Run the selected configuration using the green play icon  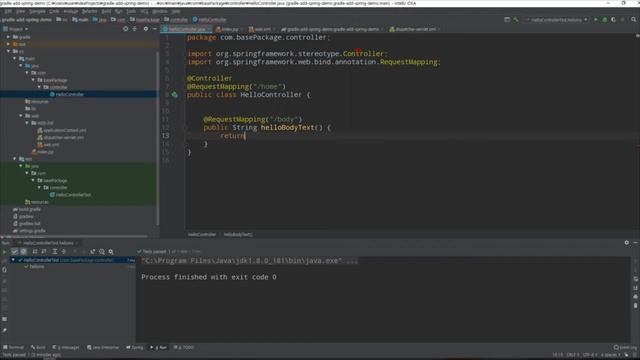point(596,20)
